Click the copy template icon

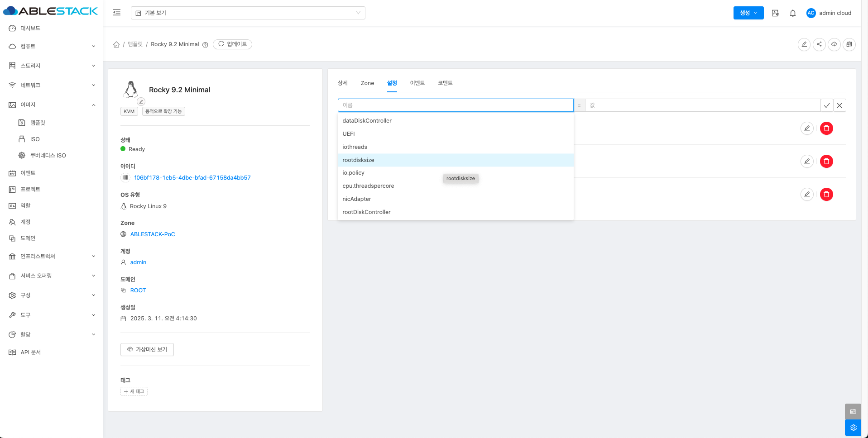point(849,44)
